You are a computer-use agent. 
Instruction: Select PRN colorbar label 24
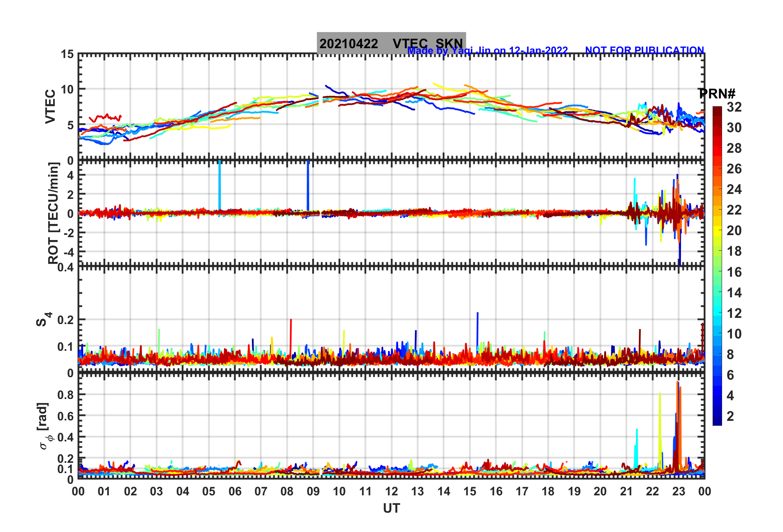[734, 189]
